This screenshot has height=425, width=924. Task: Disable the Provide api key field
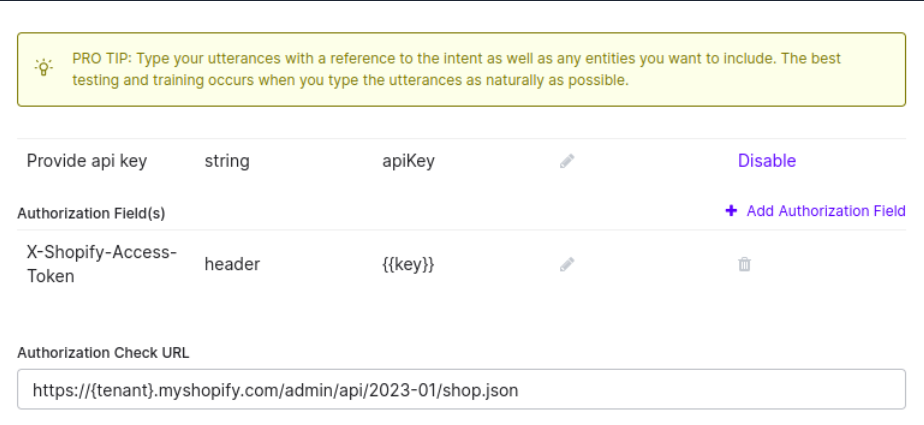[767, 161]
